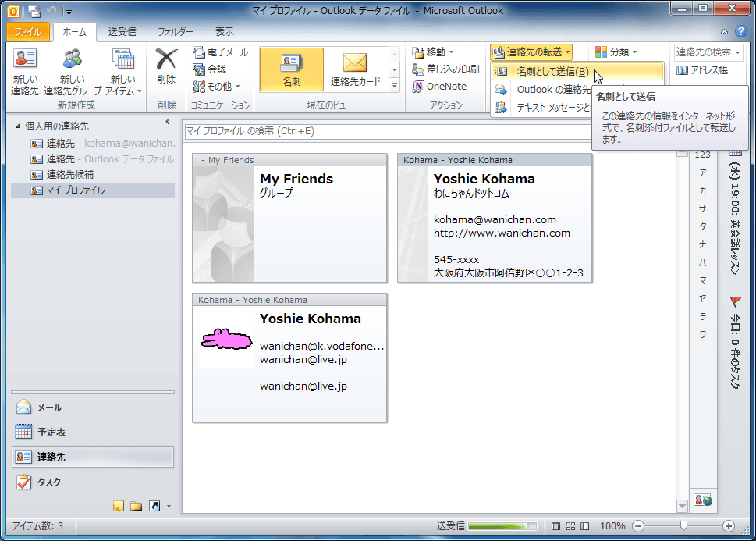
Task: Open 連絡先の転送 dropdown button
Action: tap(531, 52)
